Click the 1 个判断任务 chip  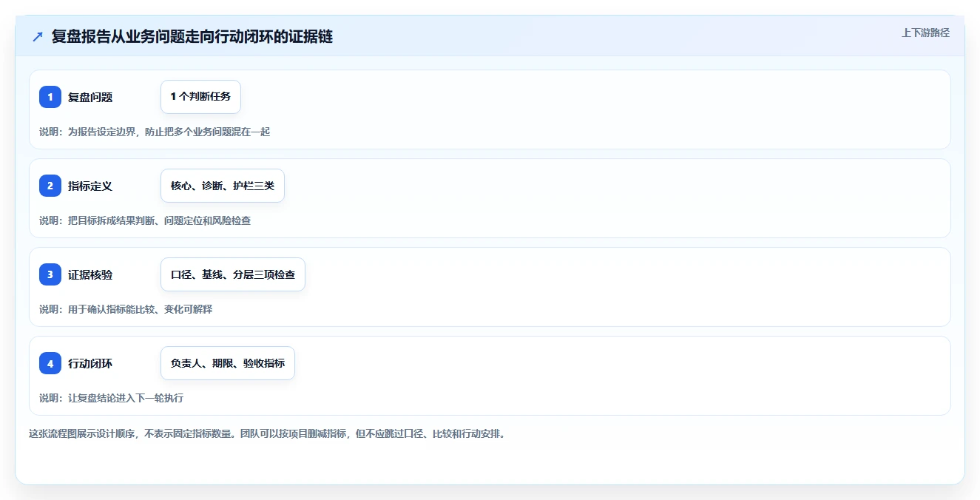tap(200, 97)
